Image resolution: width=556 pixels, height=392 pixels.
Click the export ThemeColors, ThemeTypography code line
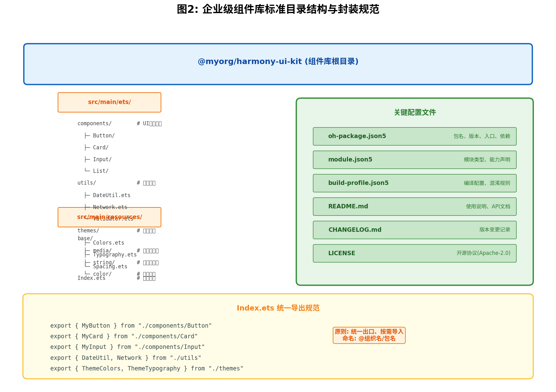[147, 368]
